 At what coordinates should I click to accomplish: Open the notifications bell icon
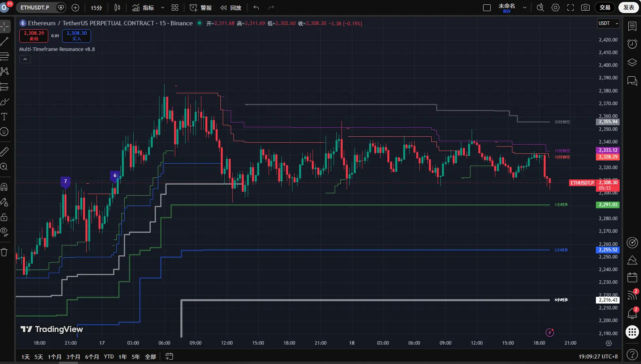pos(632,313)
